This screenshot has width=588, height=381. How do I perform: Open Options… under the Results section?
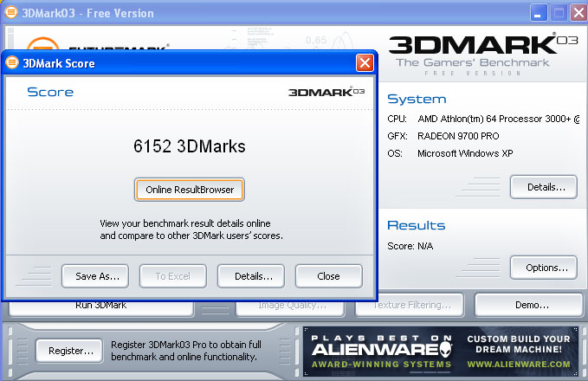[x=544, y=268]
